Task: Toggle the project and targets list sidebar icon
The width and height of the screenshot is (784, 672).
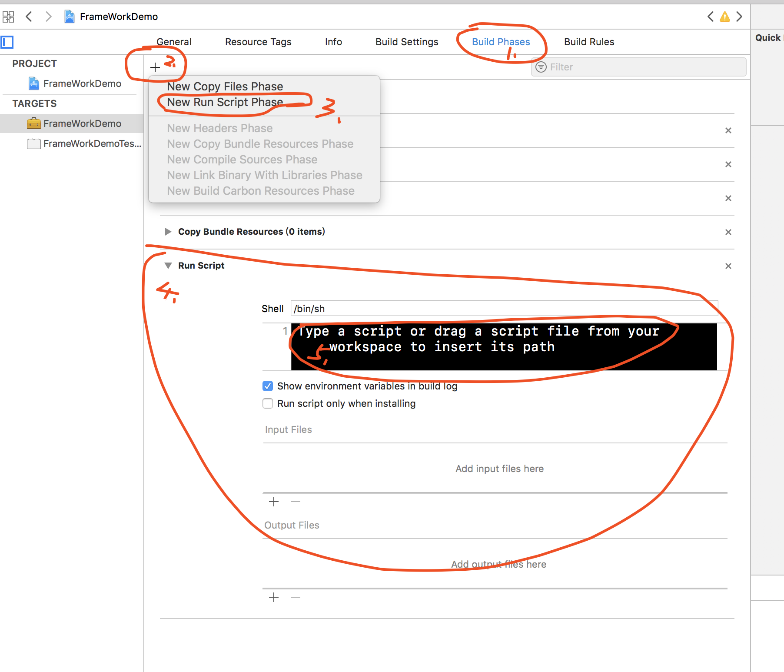Action: 7,42
